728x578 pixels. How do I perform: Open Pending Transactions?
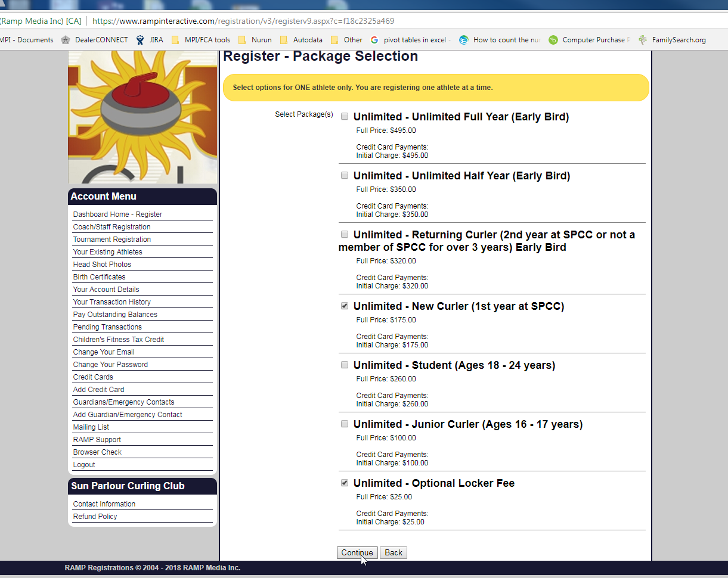[107, 327]
